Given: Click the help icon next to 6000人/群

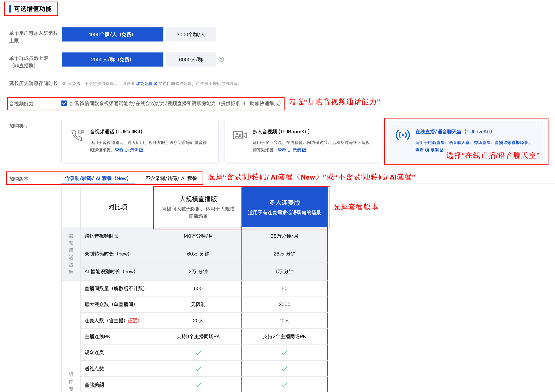Looking at the screenshot, I should pos(221,60).
